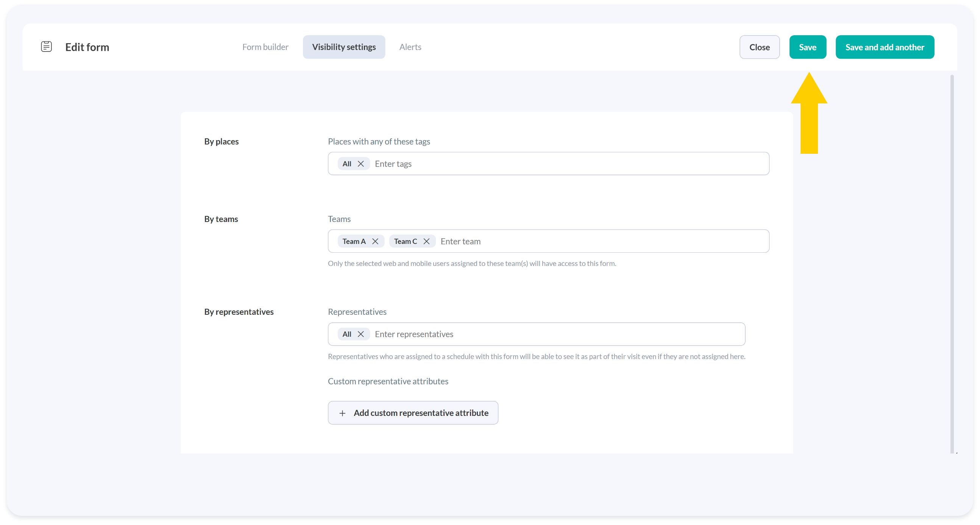
Task: Remove the All tag from places
Action: coord(360,164)
